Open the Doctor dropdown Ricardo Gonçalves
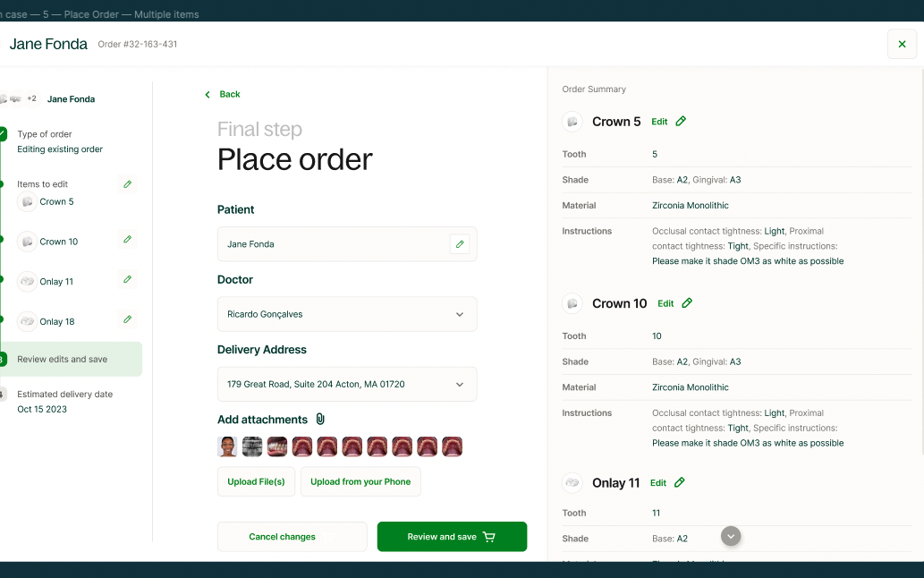924x578 pixels. 347,314
